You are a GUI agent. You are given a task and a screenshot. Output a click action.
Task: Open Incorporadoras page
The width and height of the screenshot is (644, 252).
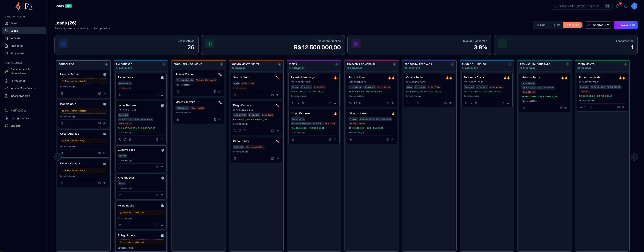coord(24,96)
